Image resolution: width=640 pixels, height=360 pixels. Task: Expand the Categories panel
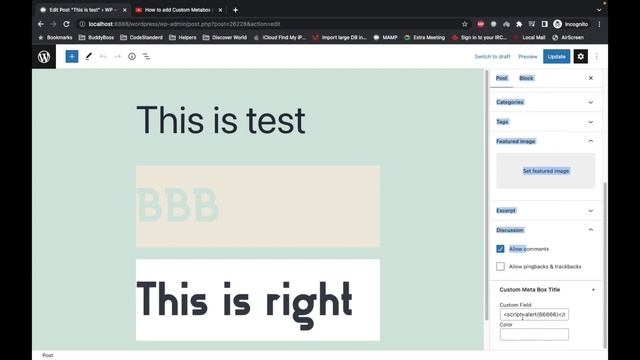click(x=545, y=102)
